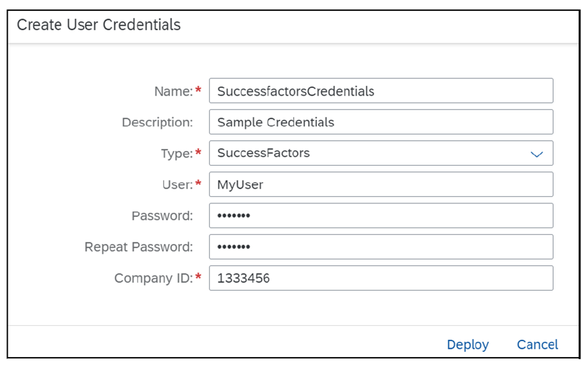Focus the Password input field
This screenshot has width=588, height=366.
click(380, 216)
